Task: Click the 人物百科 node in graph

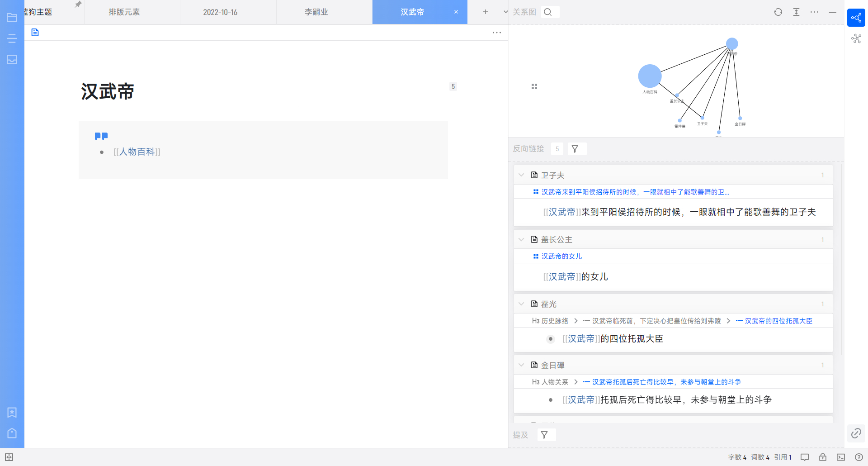Action: pos(650,76)
